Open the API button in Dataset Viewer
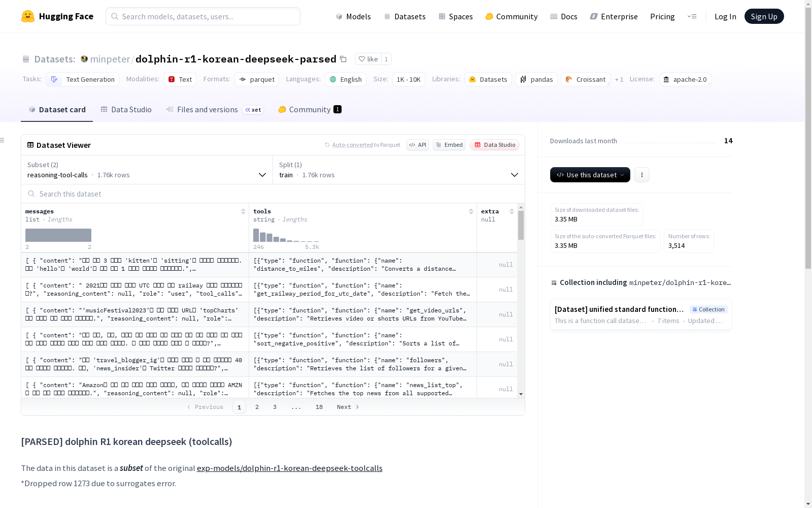Screen dimensions: 812x508 [418, 145]
